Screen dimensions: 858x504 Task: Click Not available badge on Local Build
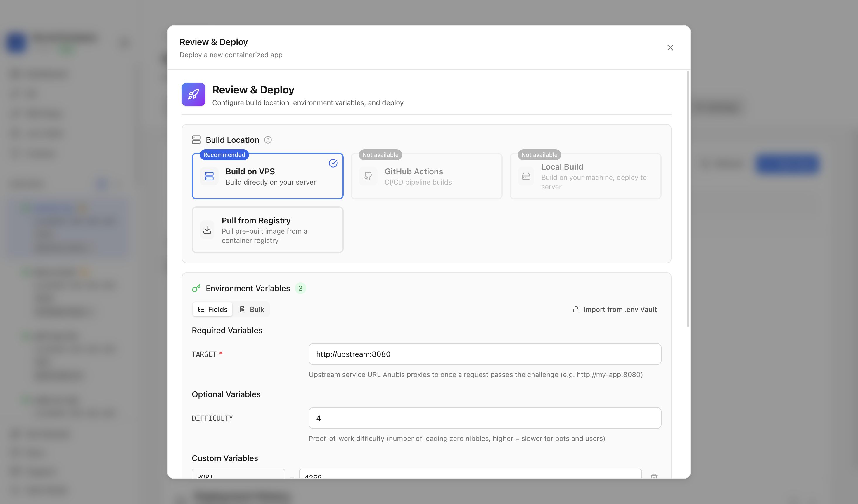(539, 155)
